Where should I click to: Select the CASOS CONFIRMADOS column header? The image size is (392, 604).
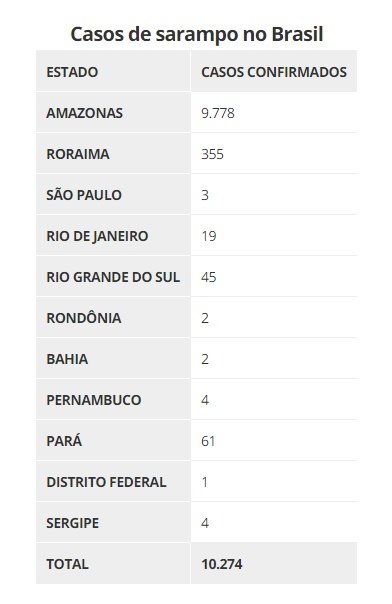pos(274,72)
